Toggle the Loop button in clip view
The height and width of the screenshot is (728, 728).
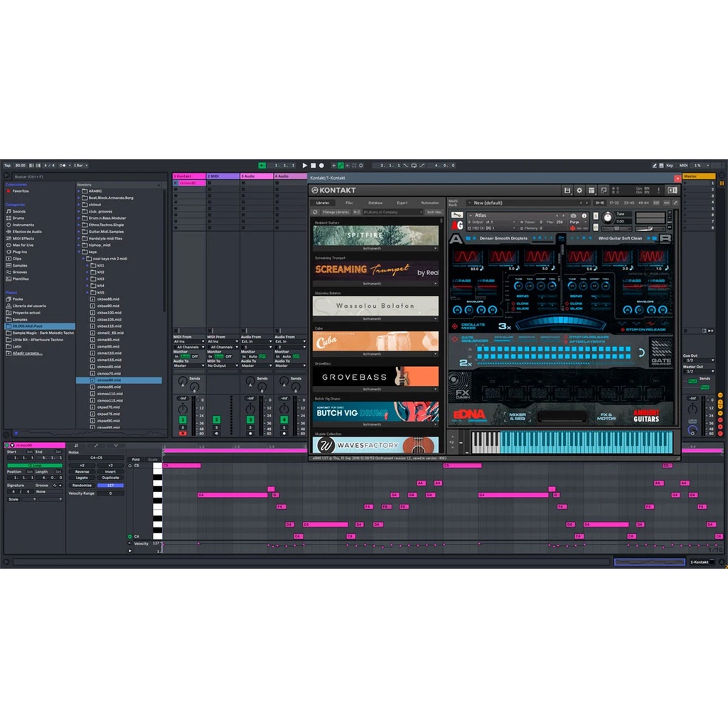pos(34,466)
